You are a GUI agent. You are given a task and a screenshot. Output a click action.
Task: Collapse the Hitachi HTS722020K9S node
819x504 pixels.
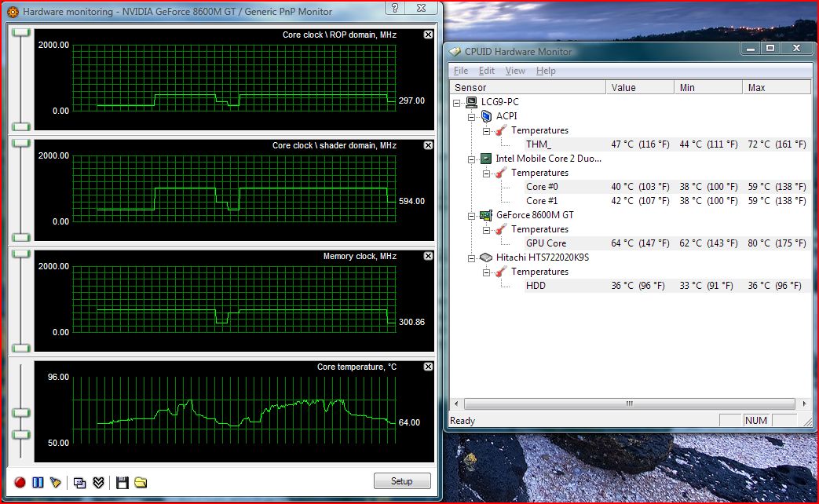click(472, 258)
